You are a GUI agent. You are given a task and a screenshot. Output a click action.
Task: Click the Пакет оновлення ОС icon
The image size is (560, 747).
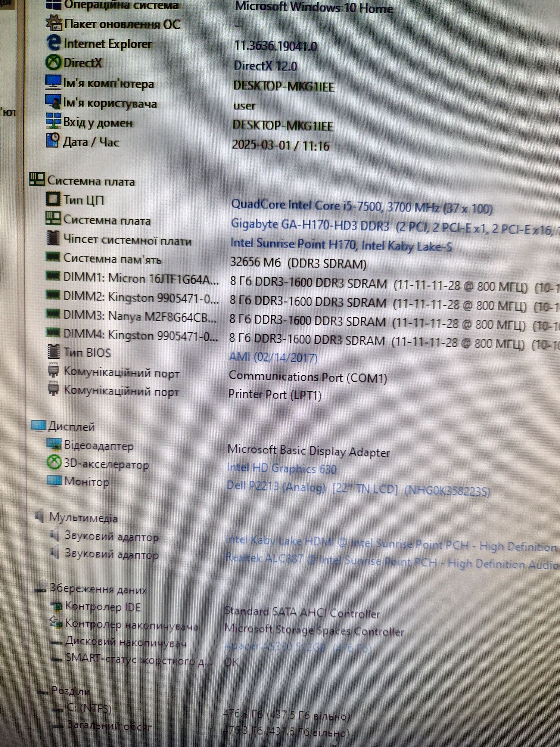(x=53, y=23)
